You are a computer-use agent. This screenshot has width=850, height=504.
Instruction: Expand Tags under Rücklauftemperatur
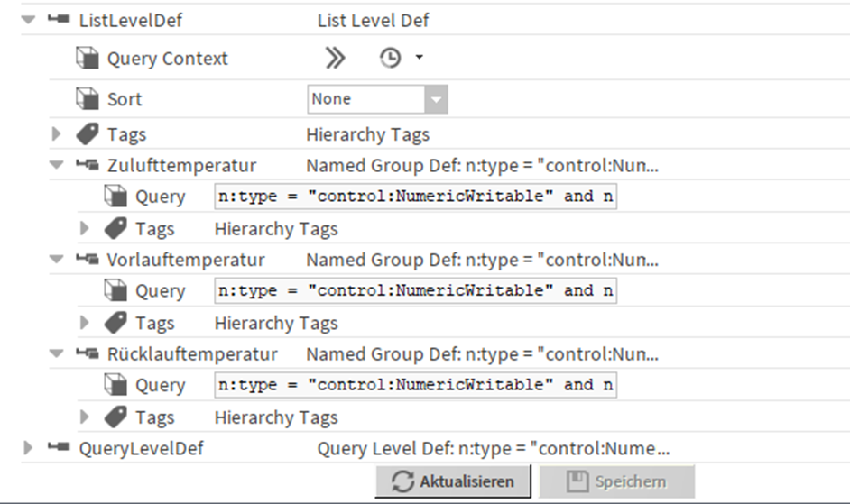84,417
